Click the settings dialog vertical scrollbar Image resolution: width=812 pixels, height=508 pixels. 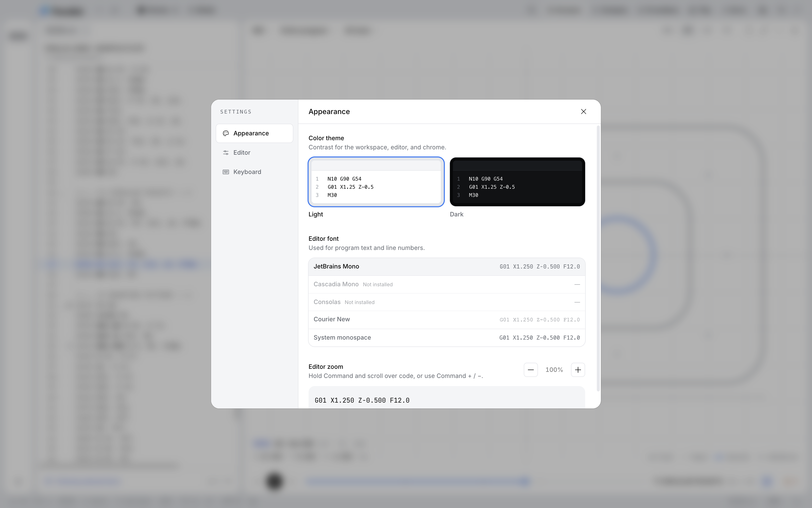(x=598, y=259)
